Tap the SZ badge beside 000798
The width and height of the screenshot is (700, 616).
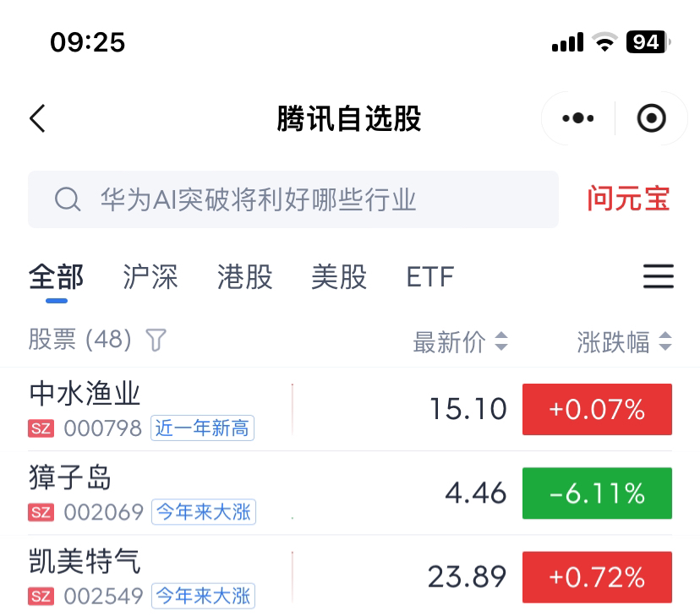pyautogui.click(x=41, y=428)
